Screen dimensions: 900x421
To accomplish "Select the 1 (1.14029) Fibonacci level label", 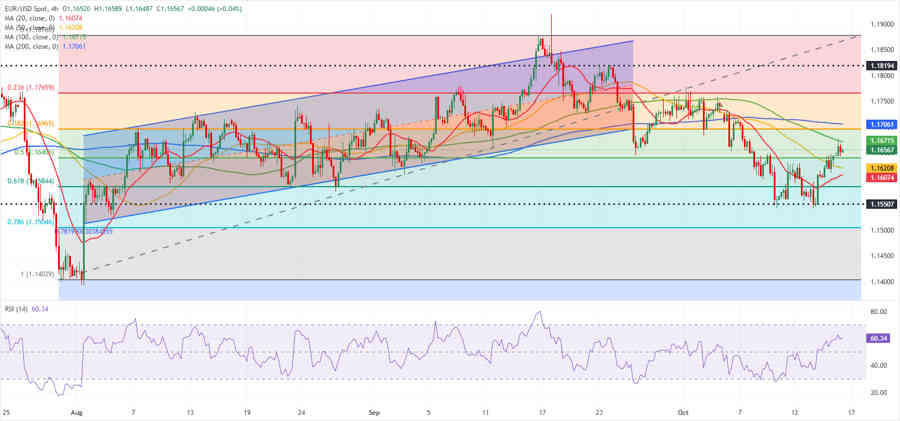I will [x=30, y=273].
